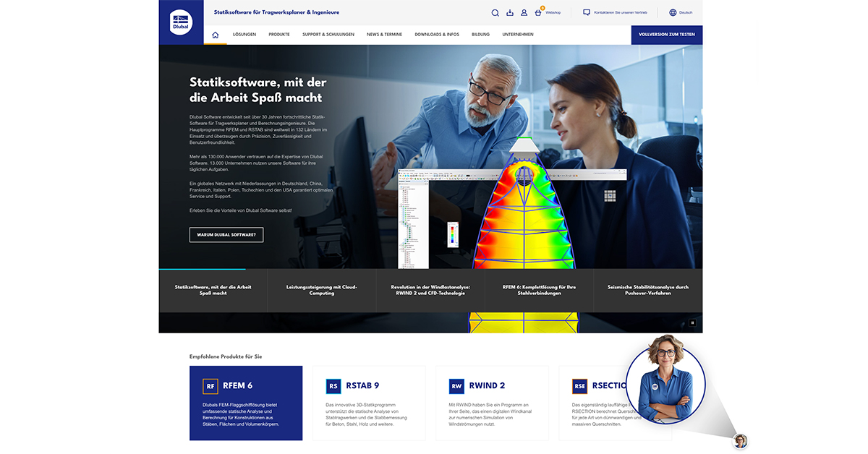Click the RW icon on RWIND 2 card

[x=456, y=386]
